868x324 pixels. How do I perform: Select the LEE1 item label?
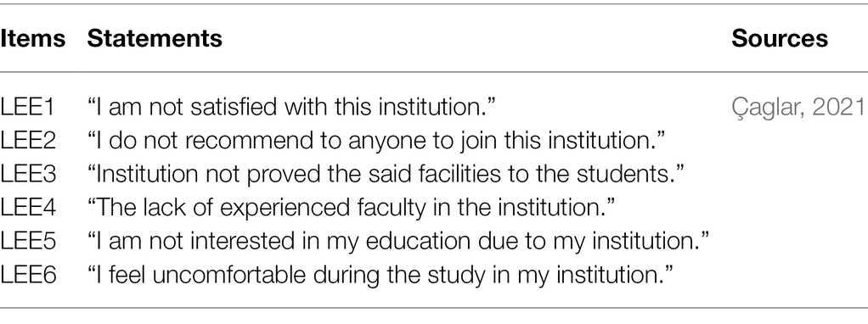pos(28,107)
